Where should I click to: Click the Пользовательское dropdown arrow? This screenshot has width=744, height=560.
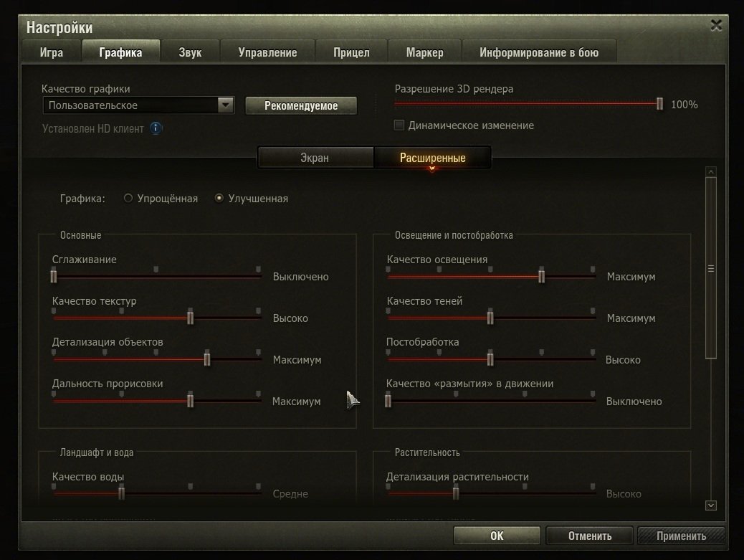coord(225,105)
